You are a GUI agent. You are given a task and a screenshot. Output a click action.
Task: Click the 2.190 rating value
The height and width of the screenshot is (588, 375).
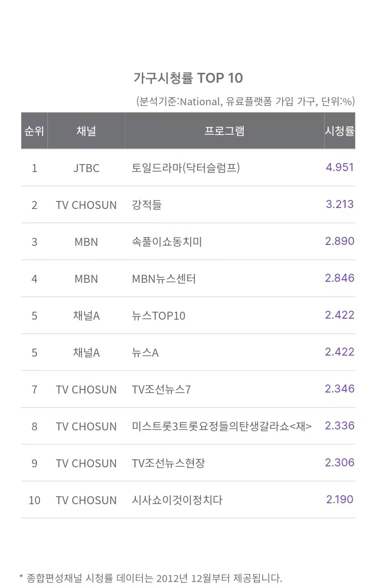tap(340, 500)
